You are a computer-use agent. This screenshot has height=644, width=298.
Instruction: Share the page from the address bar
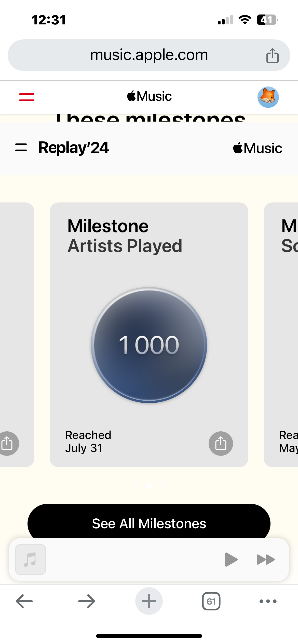pyautogui.click(x=272, y=55)
